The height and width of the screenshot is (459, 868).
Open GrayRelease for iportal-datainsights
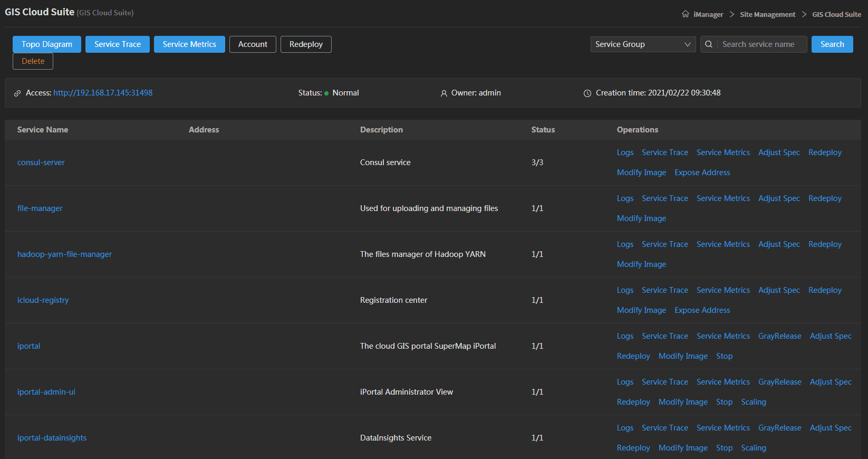(779, 428)
